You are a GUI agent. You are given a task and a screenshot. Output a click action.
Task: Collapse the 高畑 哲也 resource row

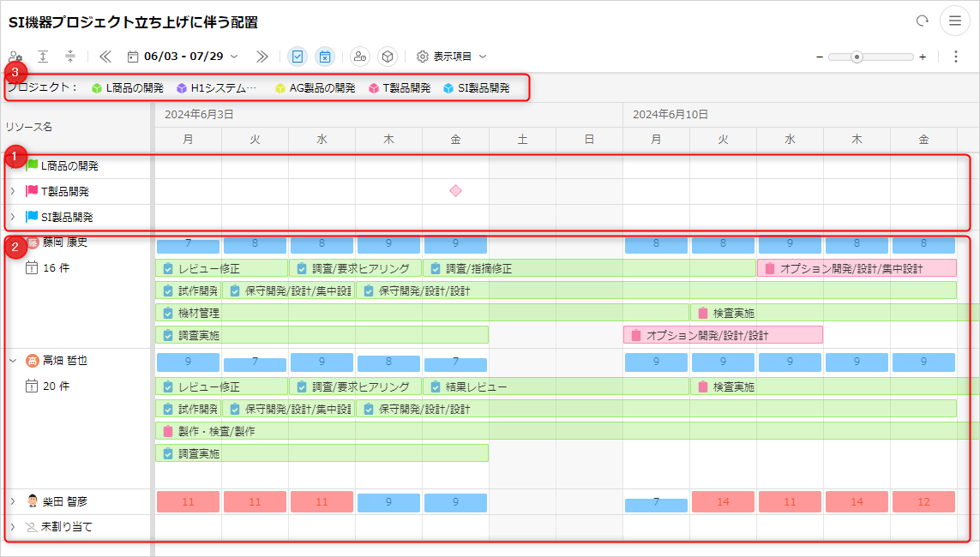coord(13,361)
